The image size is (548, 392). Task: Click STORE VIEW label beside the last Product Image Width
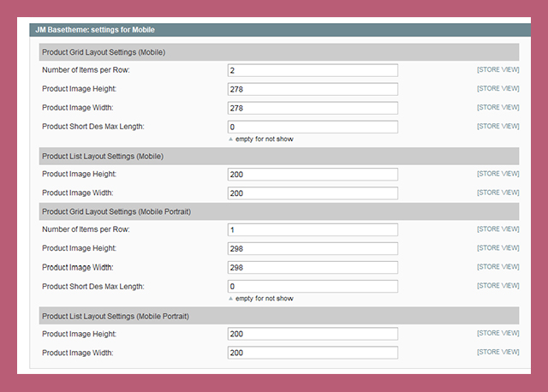[497, 352]
